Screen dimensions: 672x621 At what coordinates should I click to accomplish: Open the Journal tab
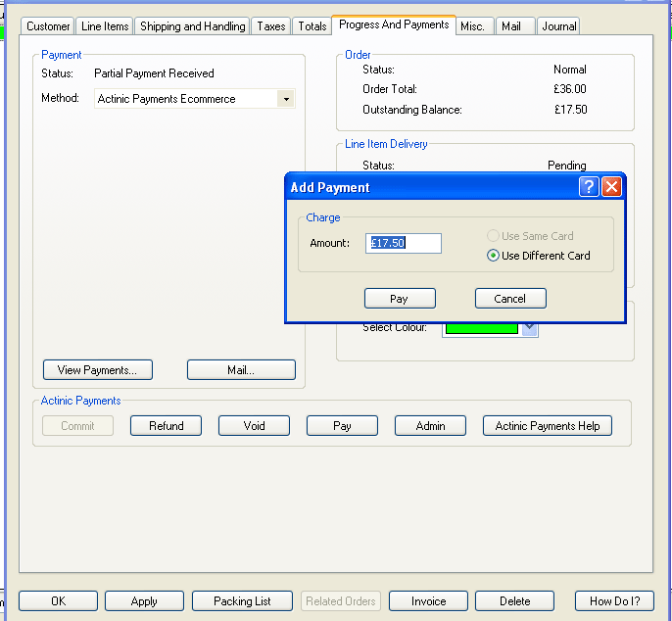tap(558, 26)
